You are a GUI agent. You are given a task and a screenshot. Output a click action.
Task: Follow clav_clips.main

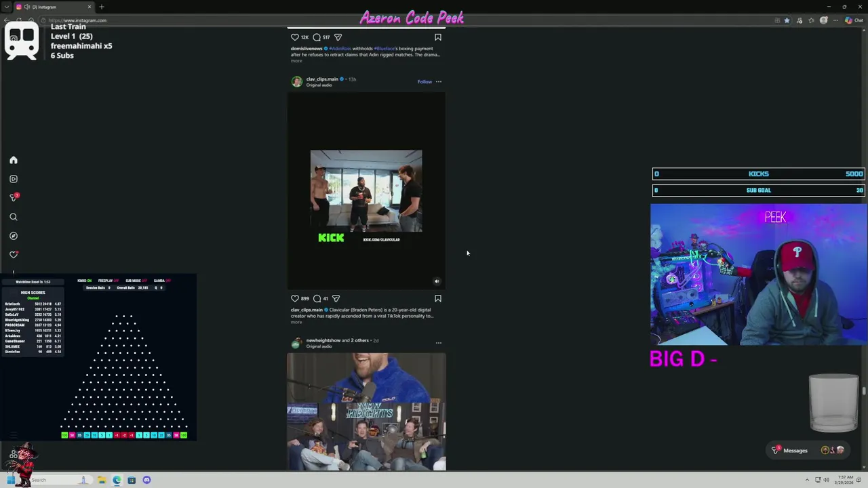click(425, 81)
